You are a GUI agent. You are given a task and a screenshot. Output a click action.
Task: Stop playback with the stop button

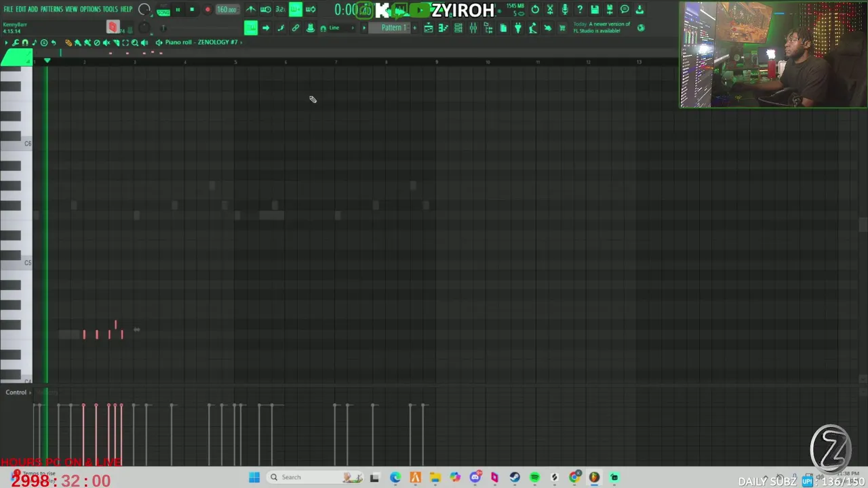click(192, 9)
